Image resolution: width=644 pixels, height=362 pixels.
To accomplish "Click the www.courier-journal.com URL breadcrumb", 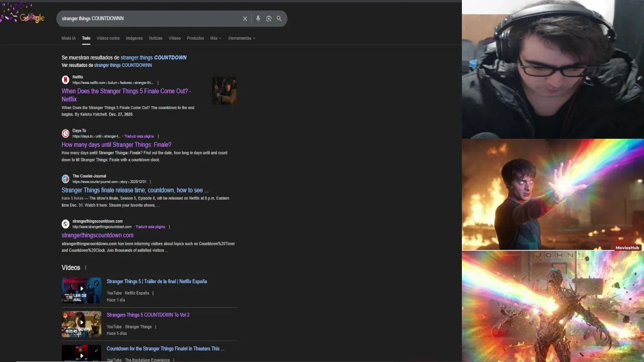I will click(x=109, y=182).
